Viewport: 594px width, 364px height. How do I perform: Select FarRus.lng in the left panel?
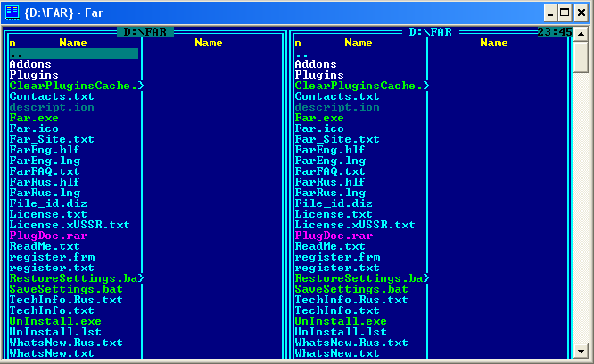point(45,193)
